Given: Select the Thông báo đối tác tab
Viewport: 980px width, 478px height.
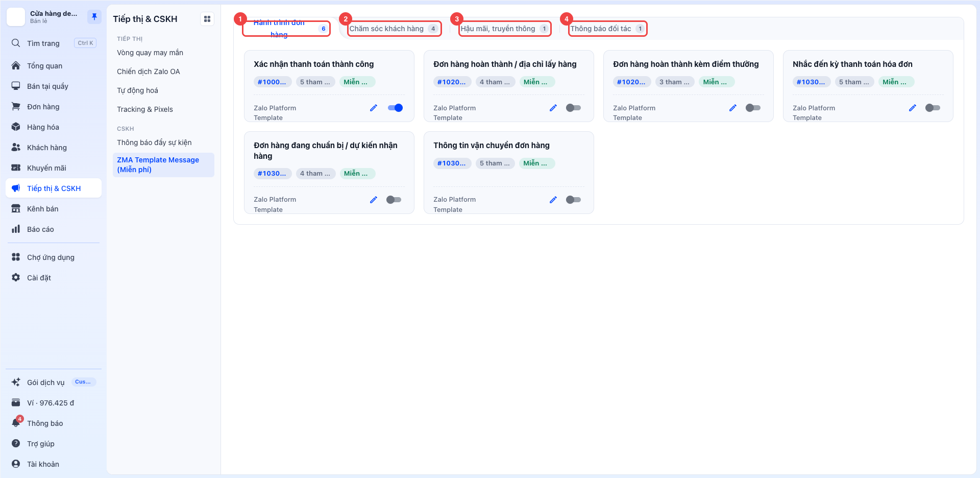Looking at the screenshot, I should pyautogui.click(x=607, y=29).
